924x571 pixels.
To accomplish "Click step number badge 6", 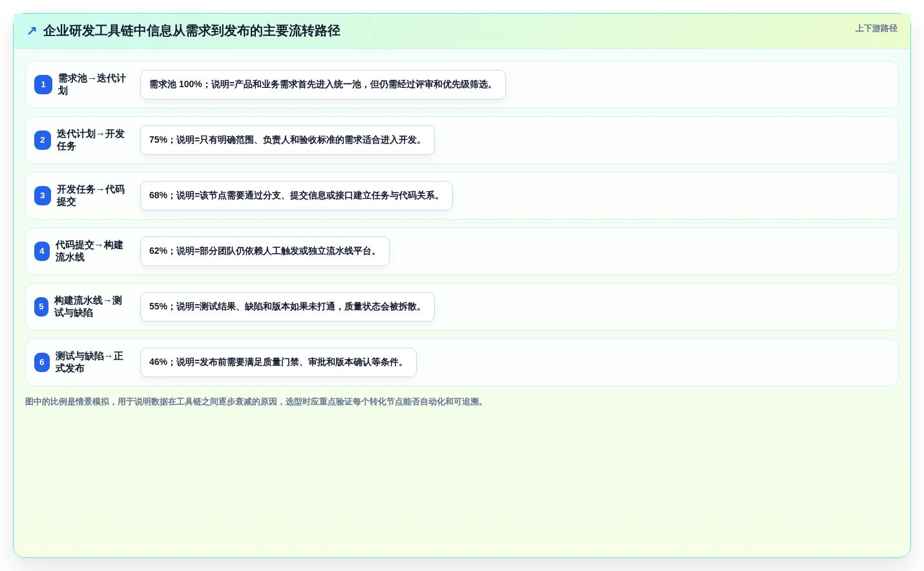I will click(42, 362).
